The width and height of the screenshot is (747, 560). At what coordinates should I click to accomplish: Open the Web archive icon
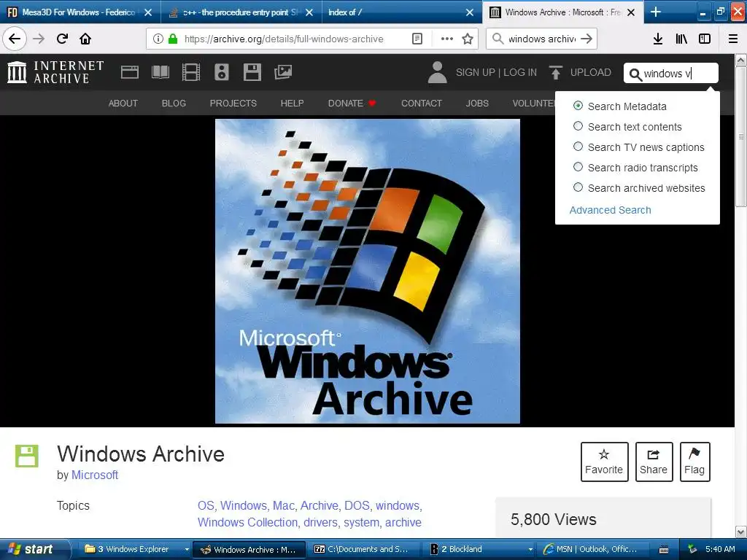pos(130,72)
